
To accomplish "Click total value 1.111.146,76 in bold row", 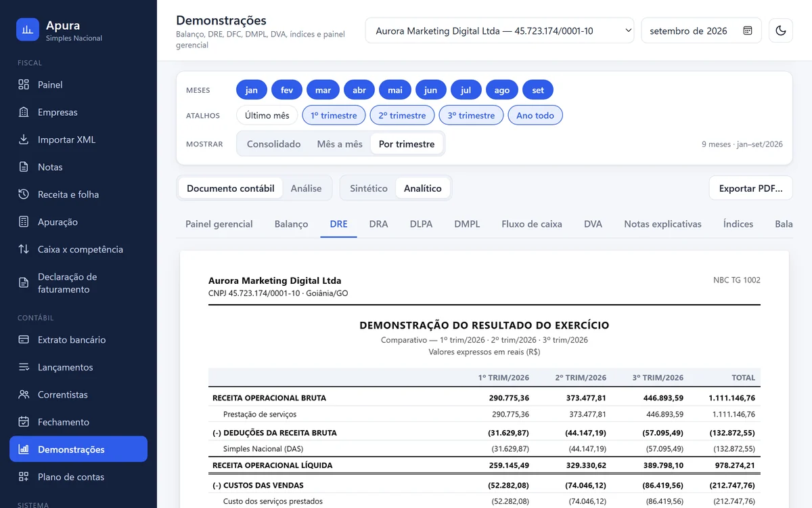I will coord(732,398).
